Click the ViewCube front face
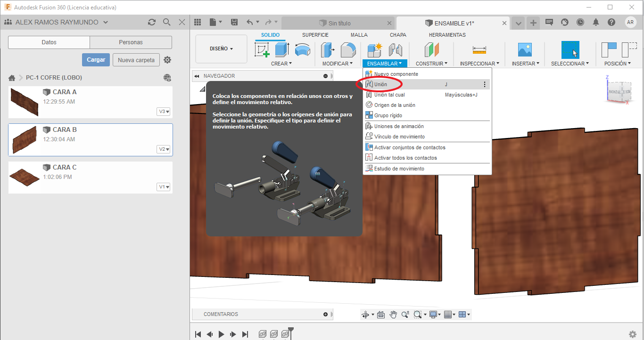The image size is (644, 340). (614, 92)
